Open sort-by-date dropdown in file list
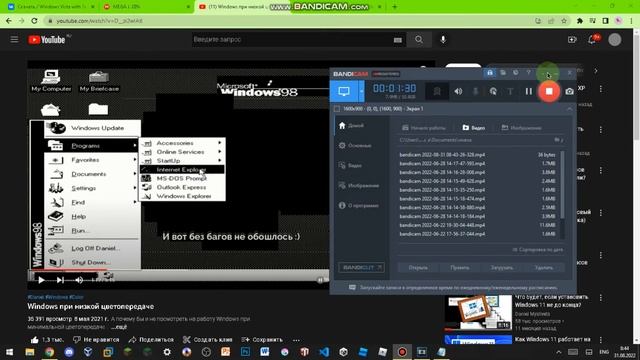640x360 pixels. 538,249
